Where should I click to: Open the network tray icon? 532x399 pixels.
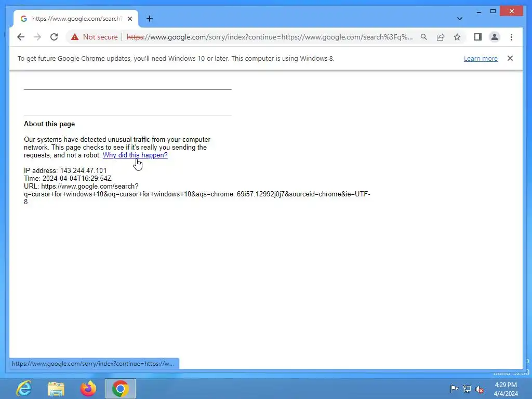(x=467, y=389)
